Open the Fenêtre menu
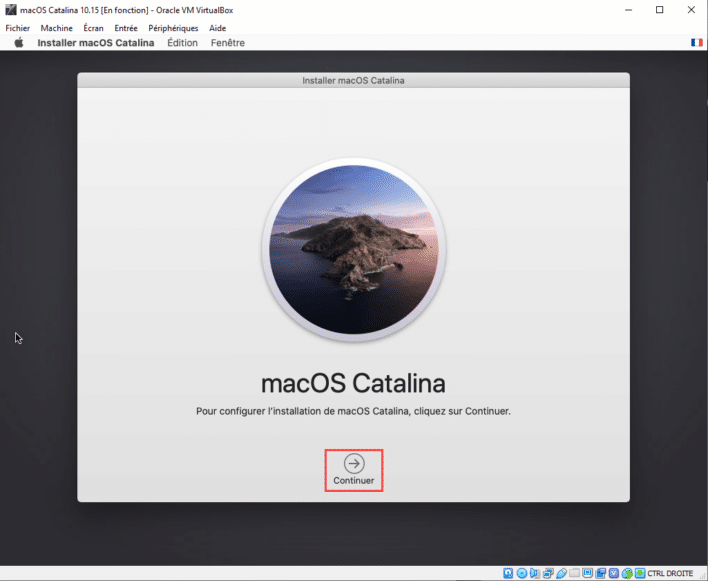Viewport: 708px width, 581px height. click(x=228, y=43)
